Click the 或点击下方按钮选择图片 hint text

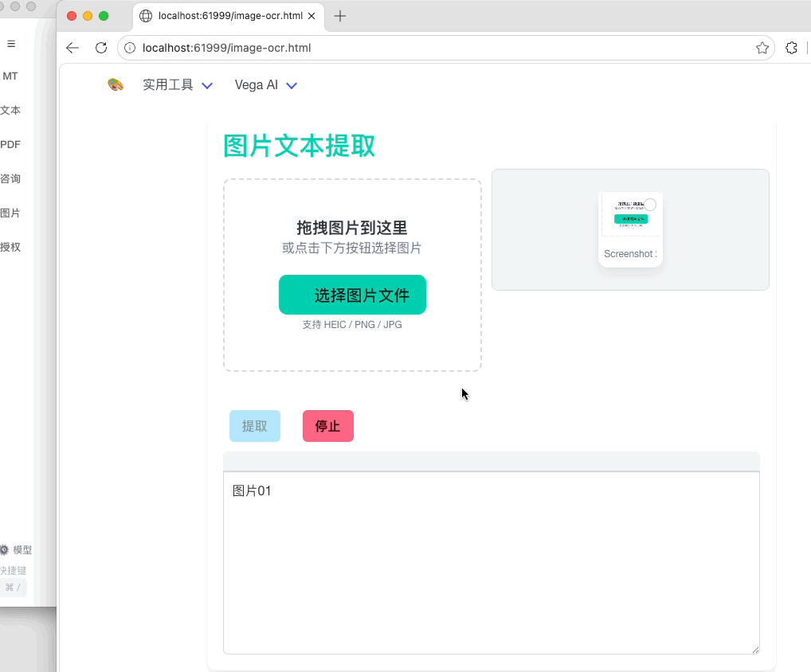(351, 248)
